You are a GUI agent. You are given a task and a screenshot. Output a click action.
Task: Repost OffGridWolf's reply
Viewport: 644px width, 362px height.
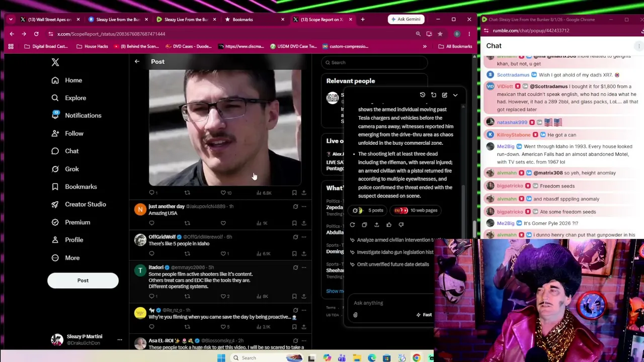(x=187, y=253)
